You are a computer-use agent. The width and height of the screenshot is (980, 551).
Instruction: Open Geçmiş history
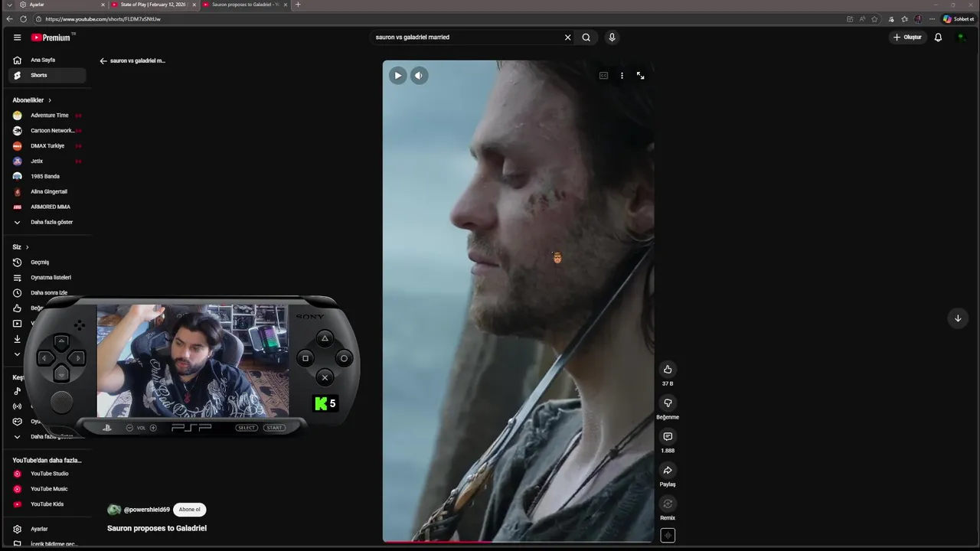tap(47, 262)
